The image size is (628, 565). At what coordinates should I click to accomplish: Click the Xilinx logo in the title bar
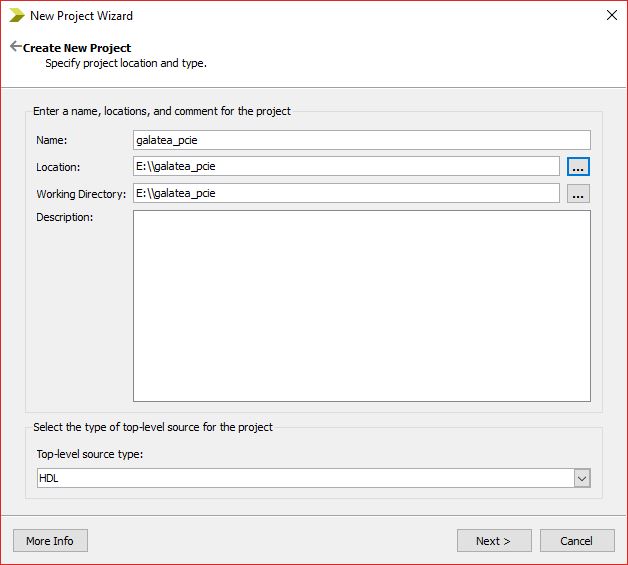point(17,16)
